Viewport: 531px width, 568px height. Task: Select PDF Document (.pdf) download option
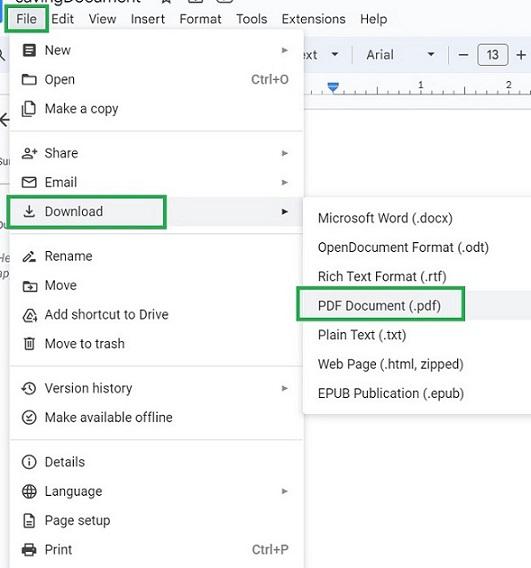[x=379, y=305]
